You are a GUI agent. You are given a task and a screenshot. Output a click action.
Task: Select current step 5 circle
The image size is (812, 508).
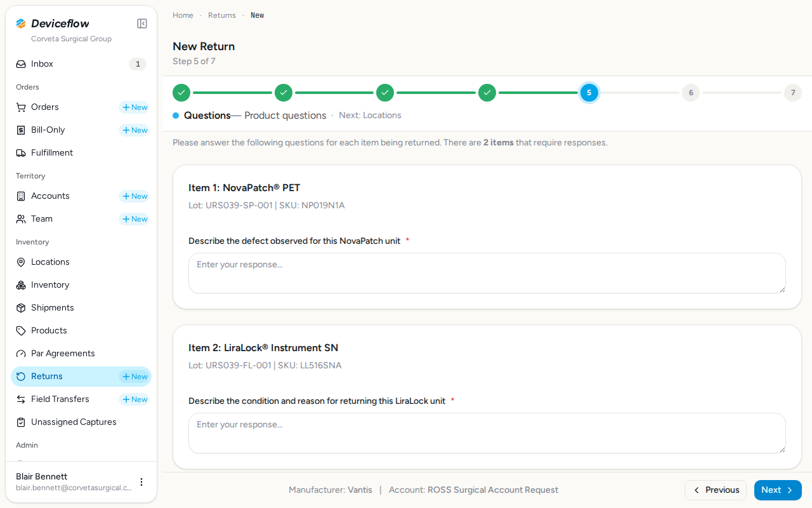(589, 93)
